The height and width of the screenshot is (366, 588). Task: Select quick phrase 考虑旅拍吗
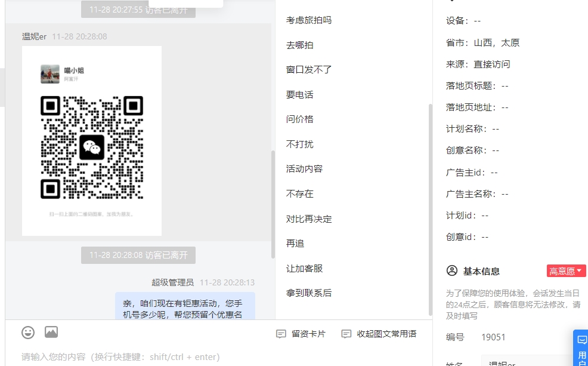point(309,20)
